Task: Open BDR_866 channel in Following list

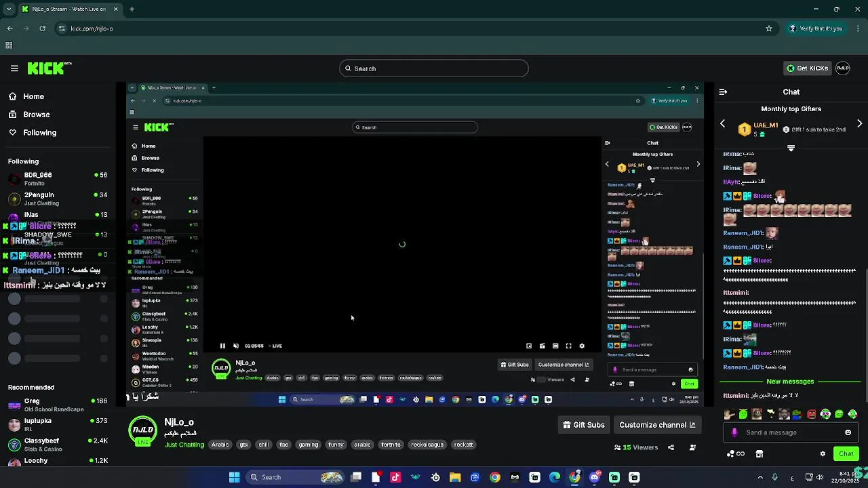Action: pyautogui.click(x=58, y=179)
